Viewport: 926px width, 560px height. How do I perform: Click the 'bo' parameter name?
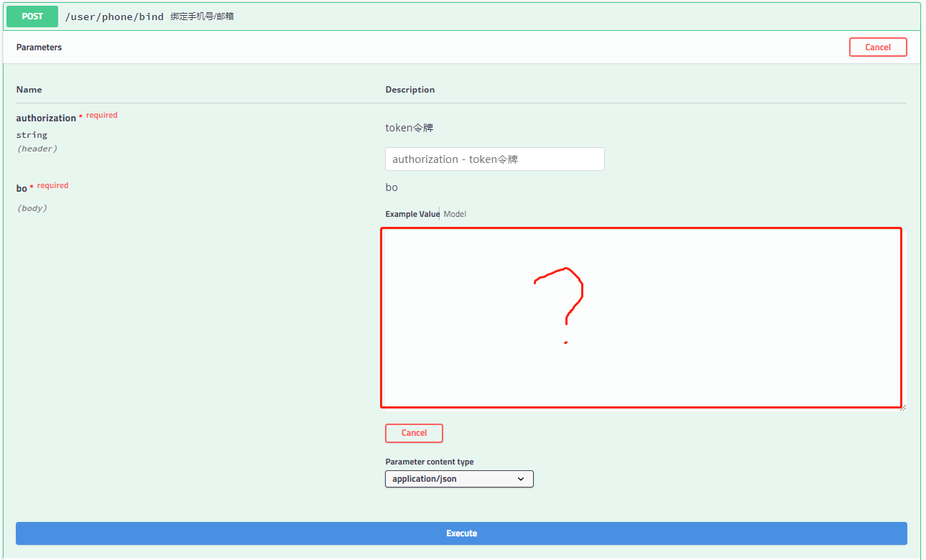(22, 188)
